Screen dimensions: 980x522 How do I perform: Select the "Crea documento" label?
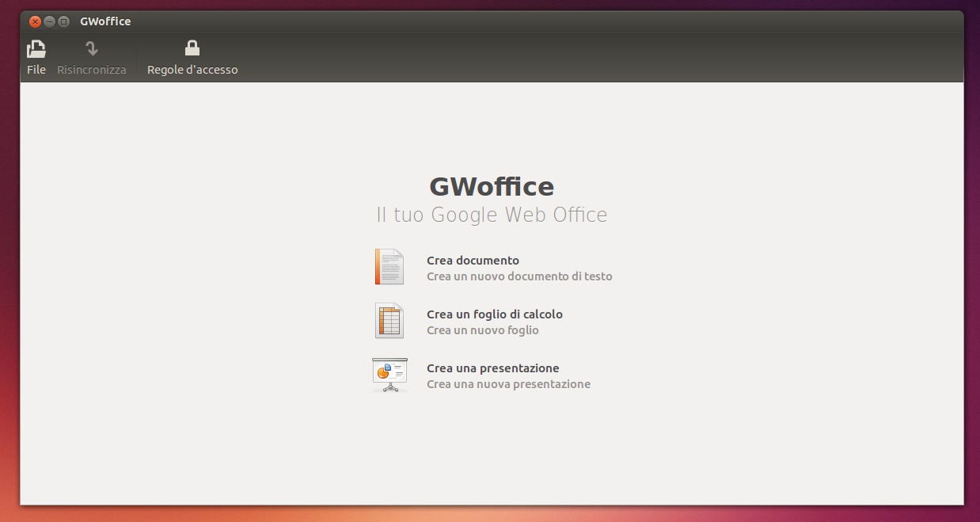[473, 261]
